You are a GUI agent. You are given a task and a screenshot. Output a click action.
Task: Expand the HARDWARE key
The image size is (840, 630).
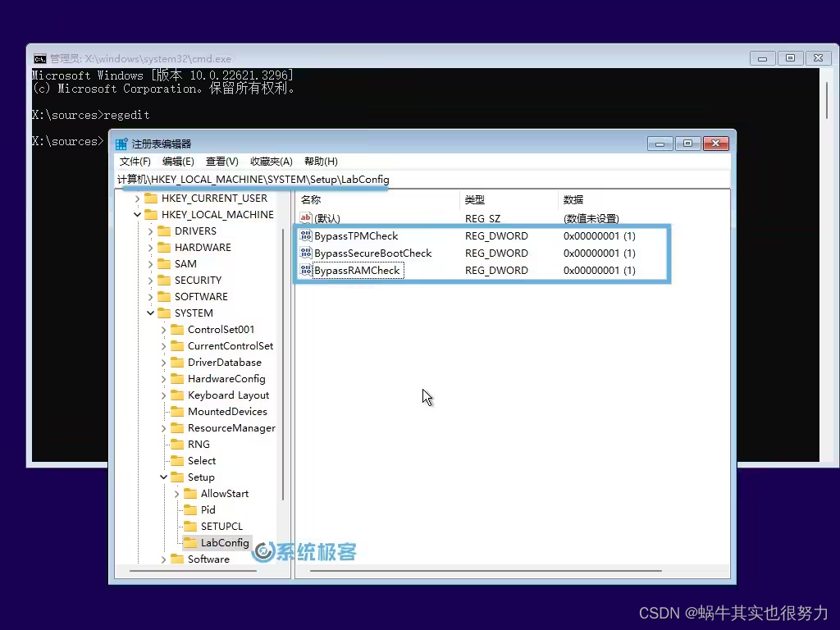pos(151,248)
